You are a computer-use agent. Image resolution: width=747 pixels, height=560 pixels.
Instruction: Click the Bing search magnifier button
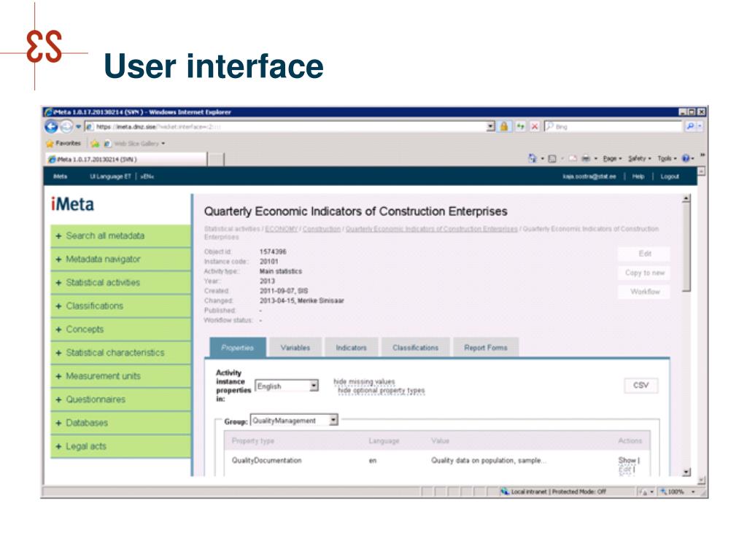click(x=690, y=126)
